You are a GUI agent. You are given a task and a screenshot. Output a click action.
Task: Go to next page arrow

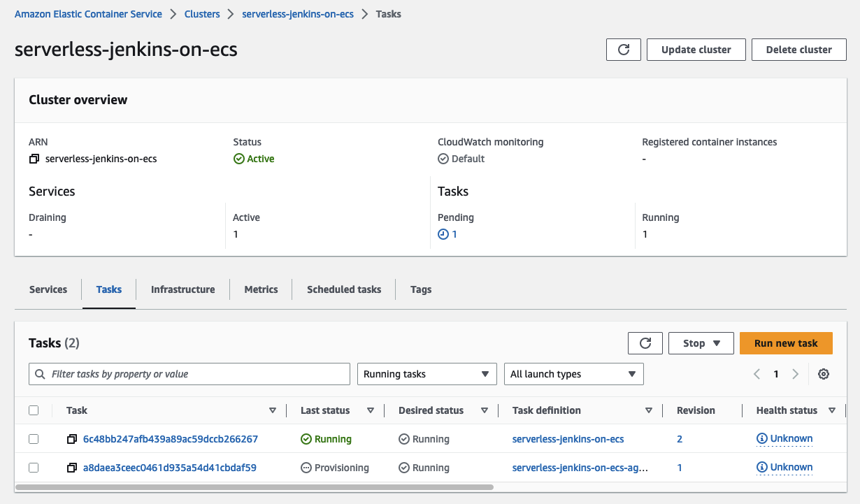coord(795,375)
